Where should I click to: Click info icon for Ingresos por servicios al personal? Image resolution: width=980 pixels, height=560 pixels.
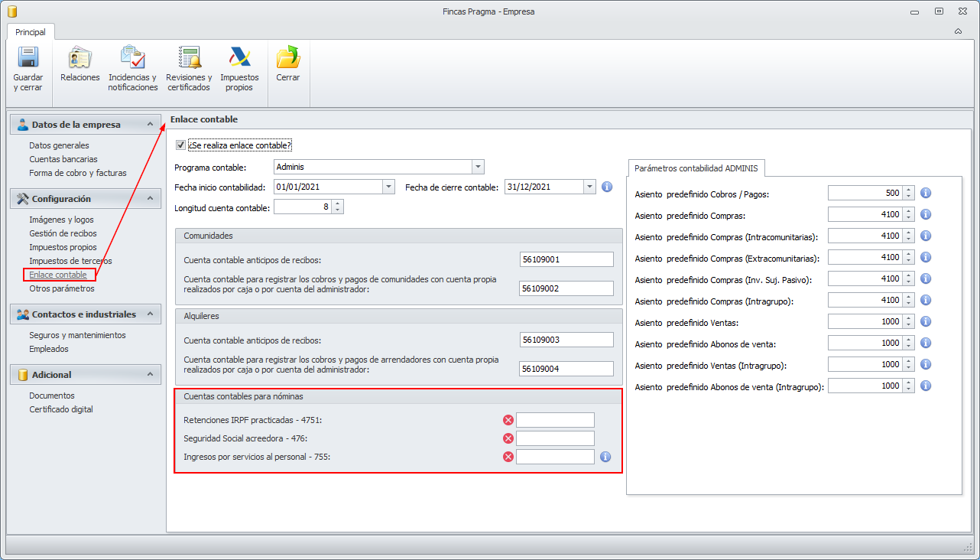(x=605, y=457)
